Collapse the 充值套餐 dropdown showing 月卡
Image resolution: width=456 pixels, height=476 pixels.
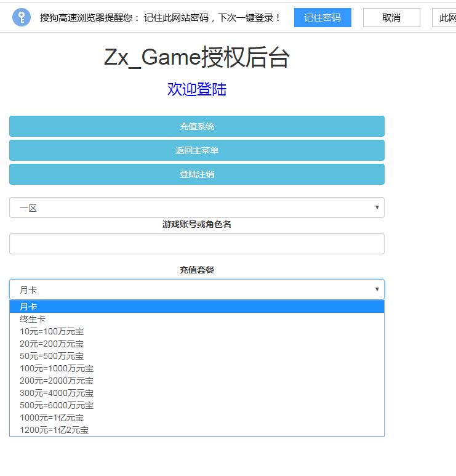[x=197, y=289]
